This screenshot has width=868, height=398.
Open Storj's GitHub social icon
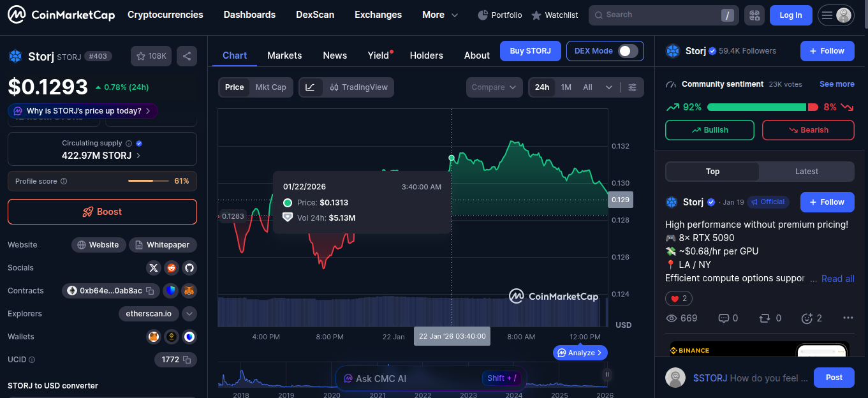pos(189,268)
